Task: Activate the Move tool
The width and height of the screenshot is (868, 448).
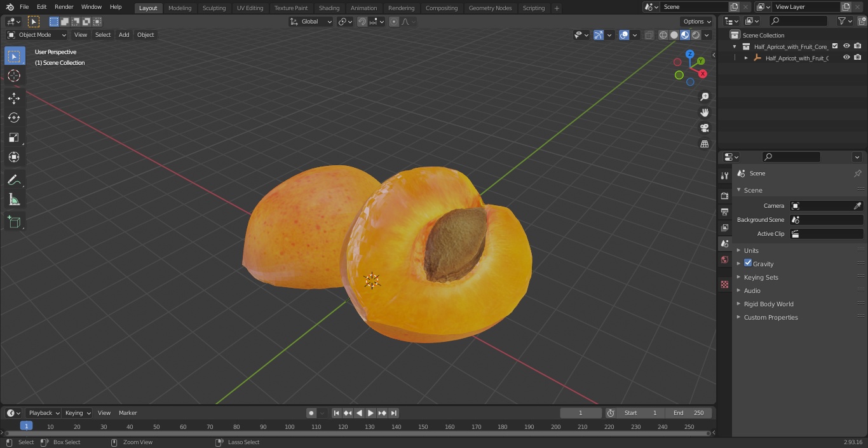Action: click(14, 98)
